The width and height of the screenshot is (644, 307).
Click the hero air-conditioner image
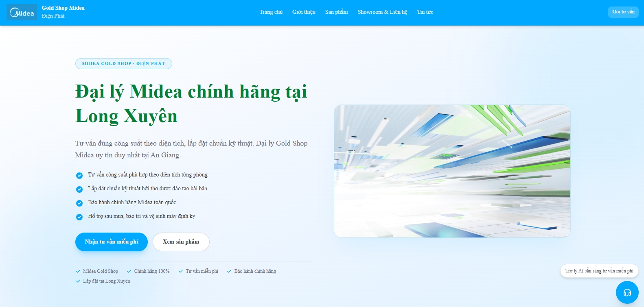pos(452,171)
